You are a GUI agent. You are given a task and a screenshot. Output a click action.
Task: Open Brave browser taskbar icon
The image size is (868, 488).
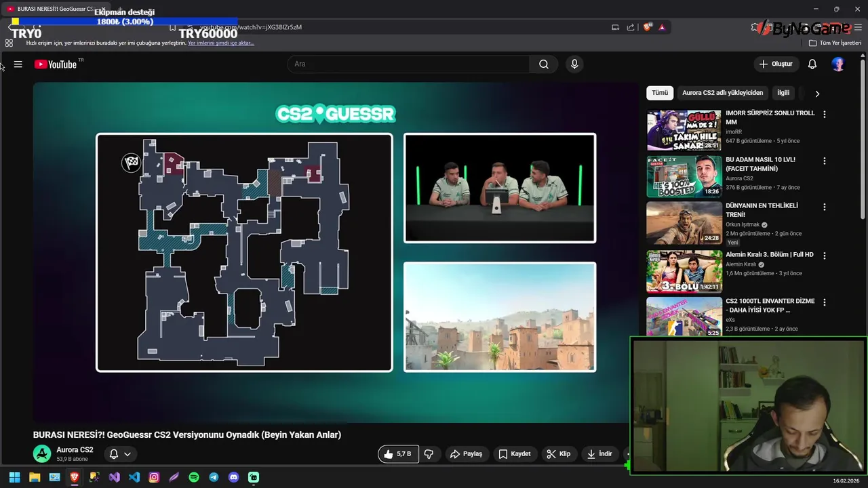click(75, 477)
